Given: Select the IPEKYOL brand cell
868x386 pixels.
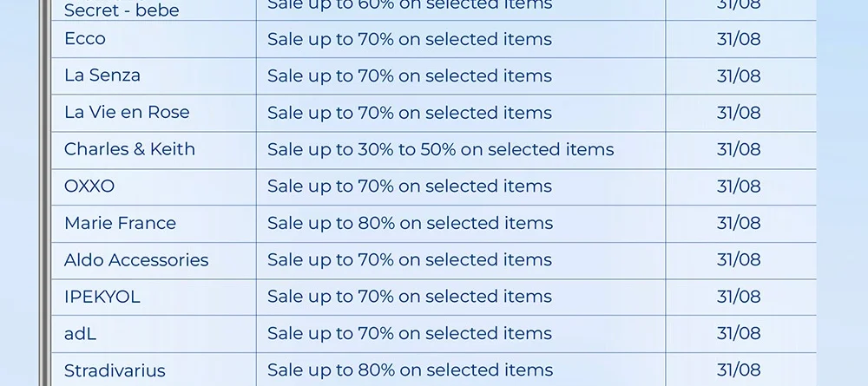Looking at the screenshot, I should tap(102, 297).
